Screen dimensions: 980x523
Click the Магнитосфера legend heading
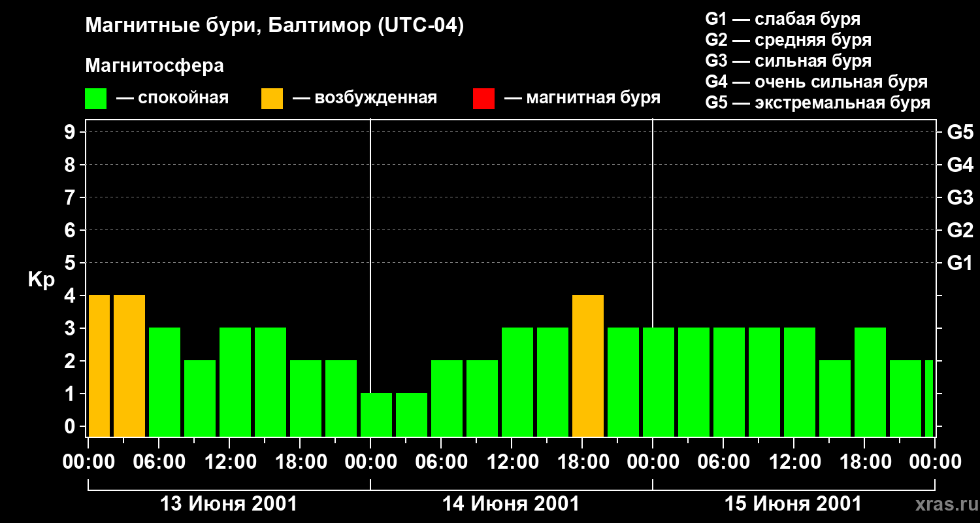[154, 66]
